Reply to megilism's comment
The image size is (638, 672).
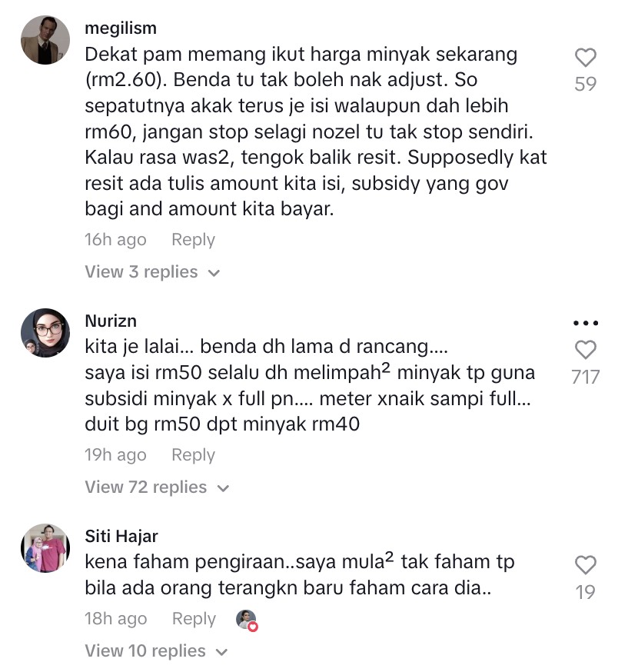pos(193,240)
